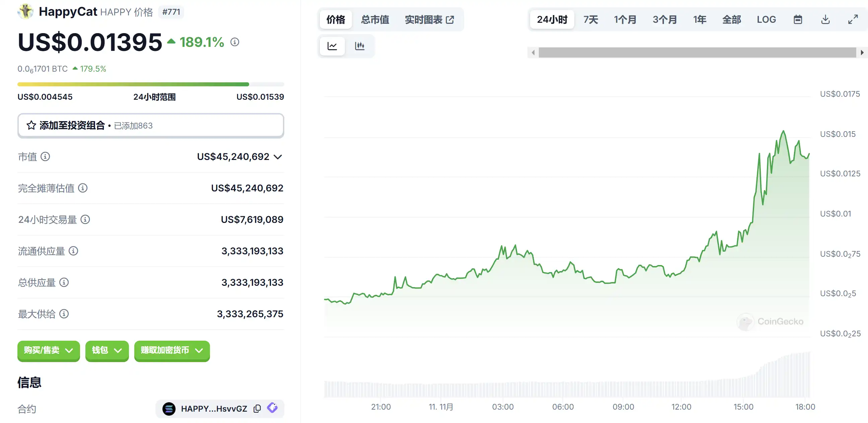Switch to candlestick chart view icon
The width and height of the screenshot is (868, 423).
pyautogui.click(x=360, y=46)
